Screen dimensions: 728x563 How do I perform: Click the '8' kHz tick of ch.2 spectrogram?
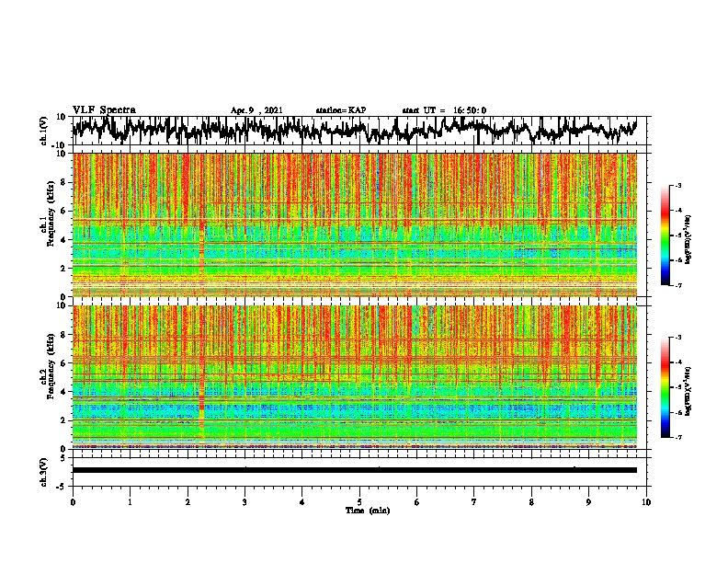click(x=63, y=335)
